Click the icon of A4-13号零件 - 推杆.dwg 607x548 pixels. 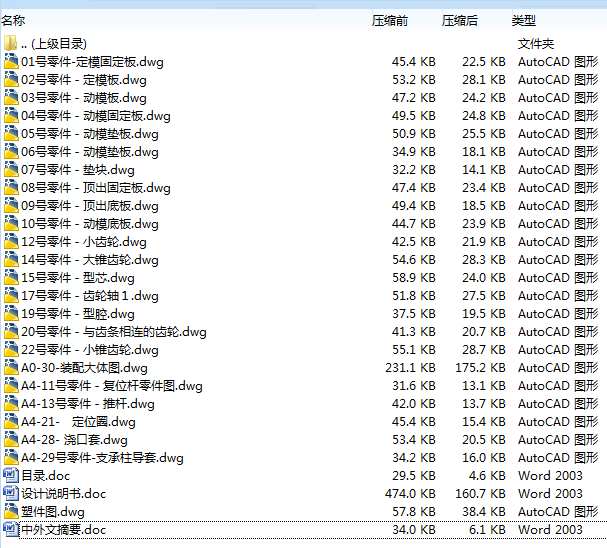[11, 404]
